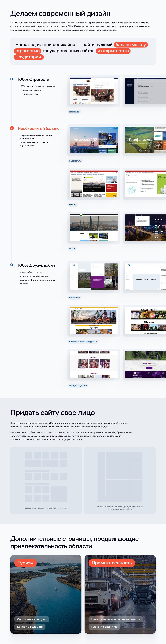Click the heading "100% Строгости"
Viewport: 166px width, 644px height.
(33, 79)
